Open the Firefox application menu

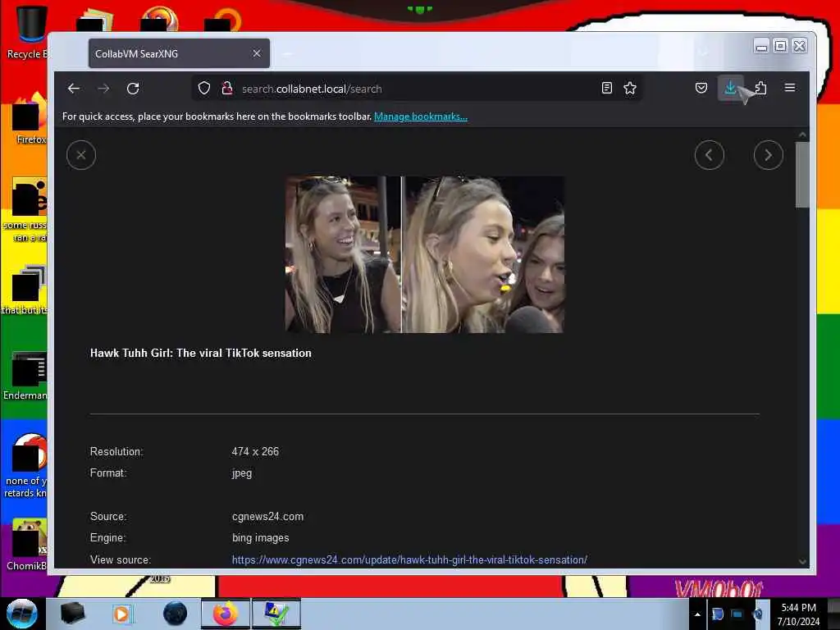(x=790, y=88)
